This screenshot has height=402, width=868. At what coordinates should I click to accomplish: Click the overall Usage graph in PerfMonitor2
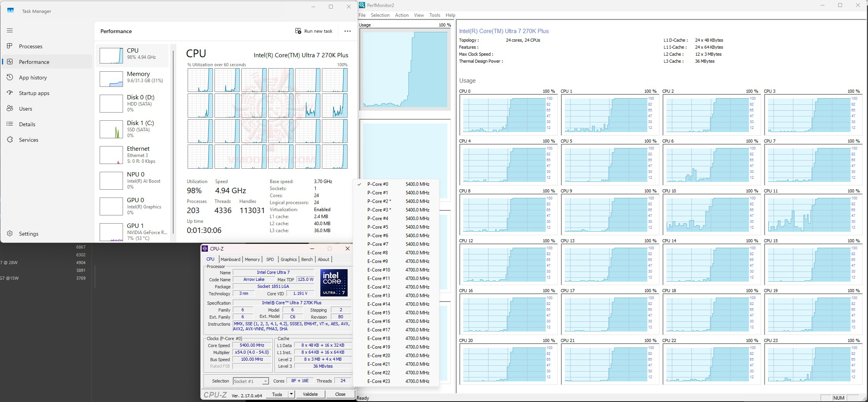pyautogui.click(x=405, y=69)
